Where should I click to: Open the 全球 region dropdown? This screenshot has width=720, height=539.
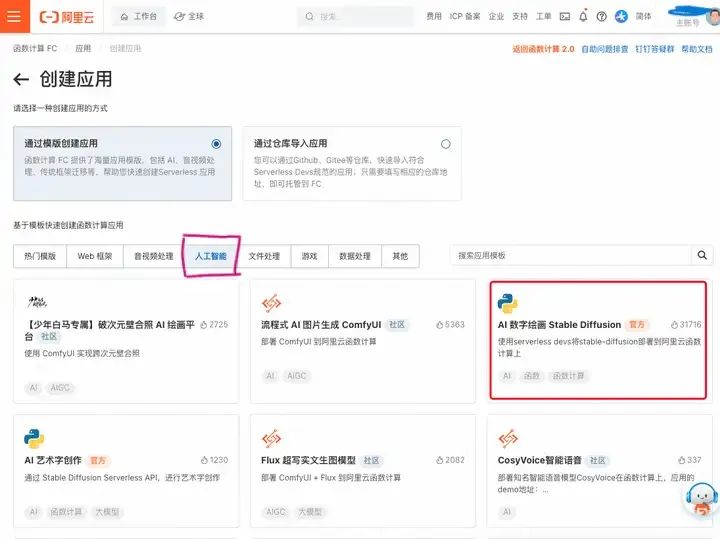click(x=189, y=17)
